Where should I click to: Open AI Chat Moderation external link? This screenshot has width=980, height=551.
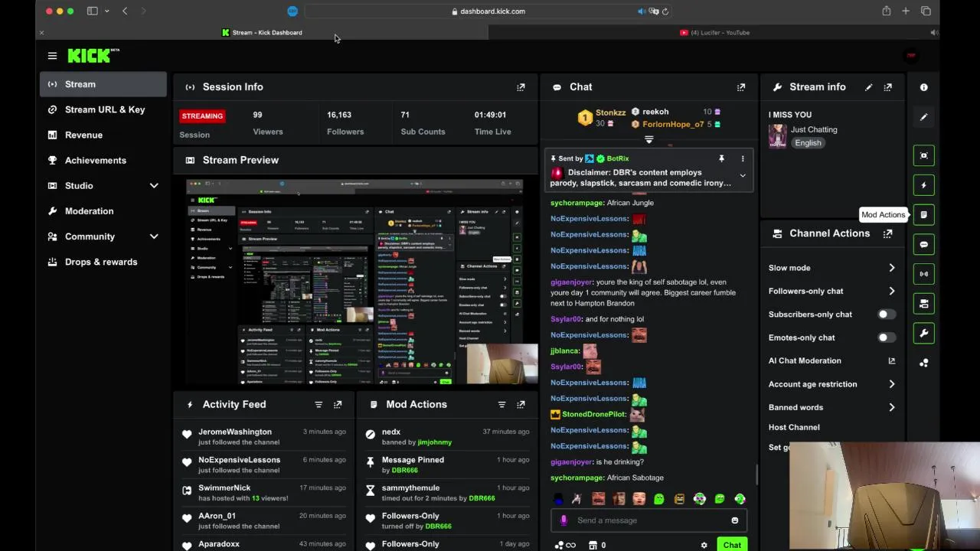coord(891,360)
